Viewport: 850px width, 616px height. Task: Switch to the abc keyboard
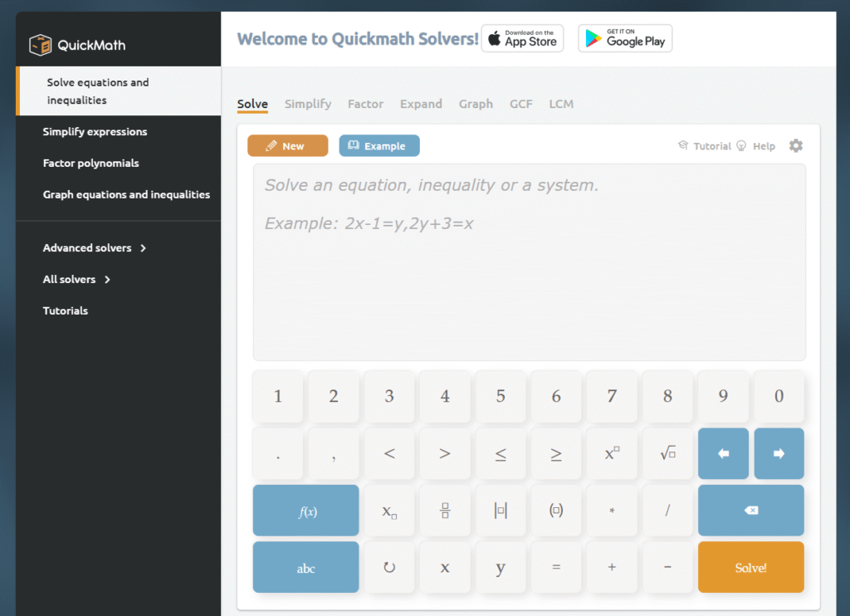click(x=305, y=567)
